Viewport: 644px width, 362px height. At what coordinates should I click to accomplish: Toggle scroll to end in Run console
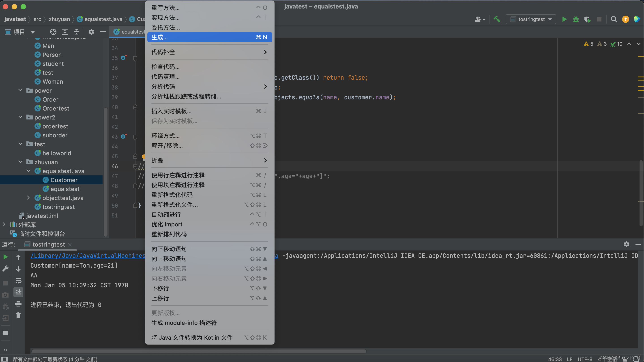[18, 292]
